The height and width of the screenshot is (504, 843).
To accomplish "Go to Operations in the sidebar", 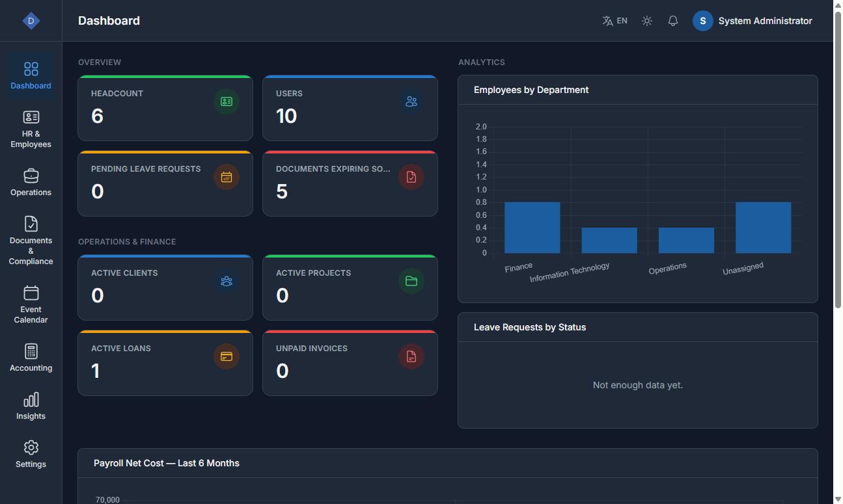I will [x=31, y=183].
